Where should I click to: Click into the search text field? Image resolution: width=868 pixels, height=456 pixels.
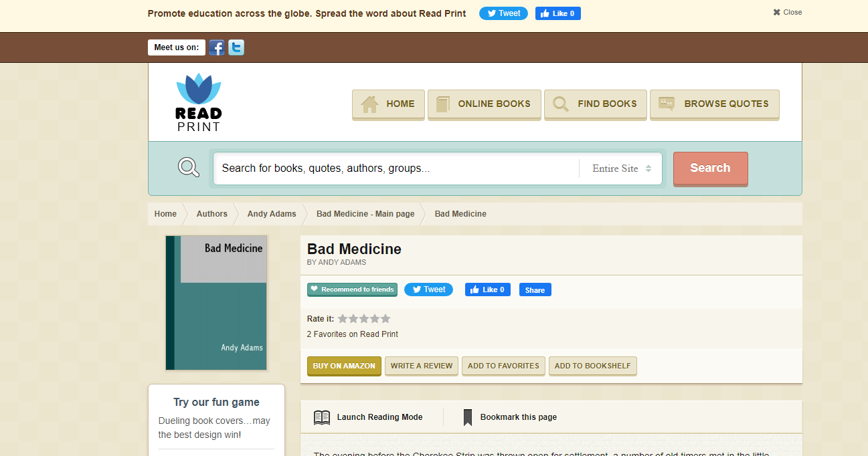(x=396, y=168)
